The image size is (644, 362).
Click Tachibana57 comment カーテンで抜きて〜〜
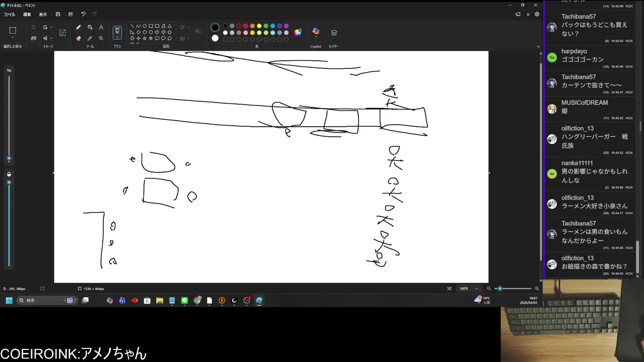[592, 85]
